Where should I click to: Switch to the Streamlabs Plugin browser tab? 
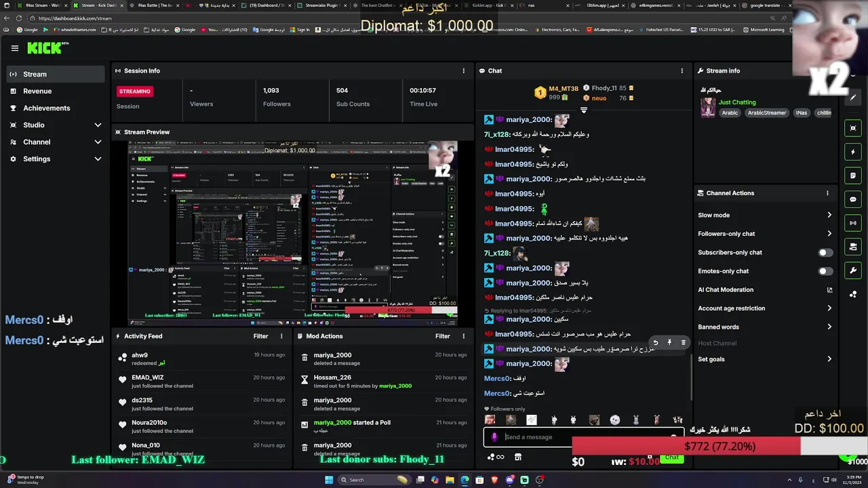[x=321, y=5]
